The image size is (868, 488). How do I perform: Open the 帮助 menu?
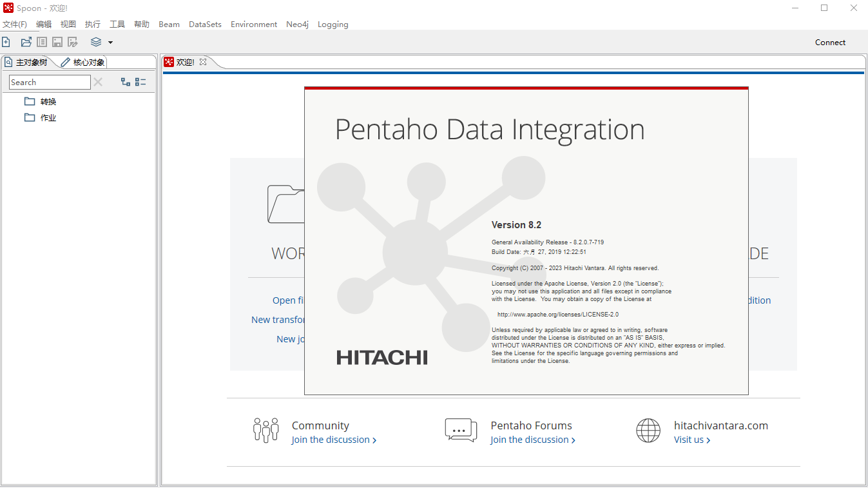(142, 24)
